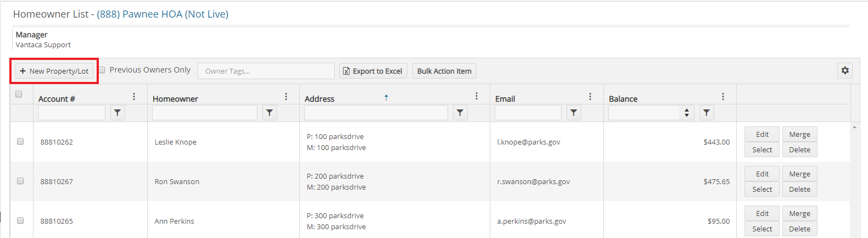
Task: Enable the Previous Owners Only checkbox
Action: point(102,70)
